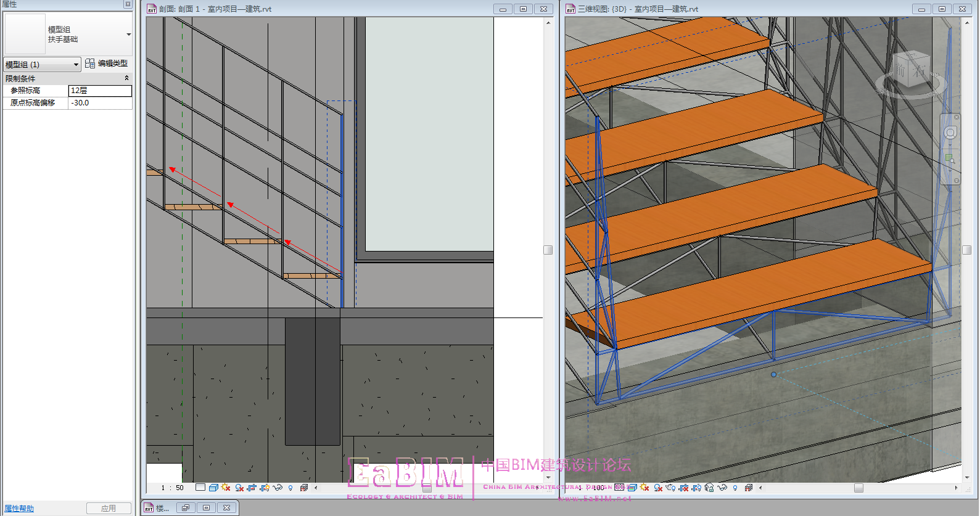Toggle crop view in 3D view bar
The image size is (980, 516).
[x=683, y=488]
